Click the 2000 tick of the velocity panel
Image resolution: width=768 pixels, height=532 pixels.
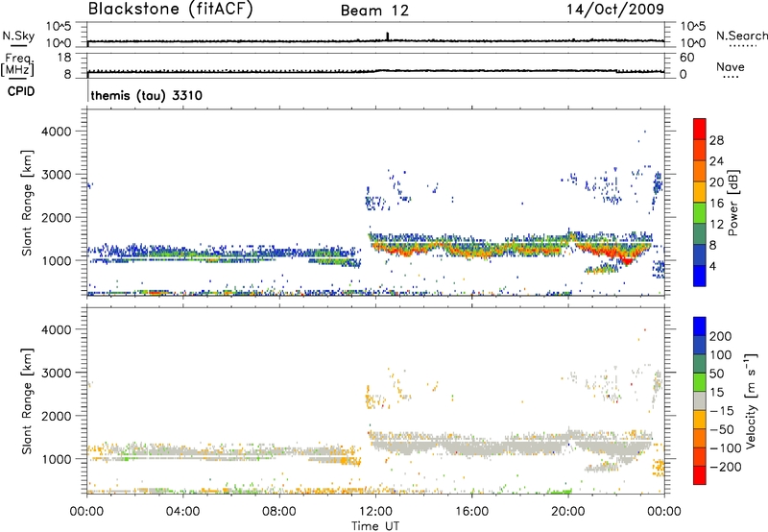tap(57, 416)
